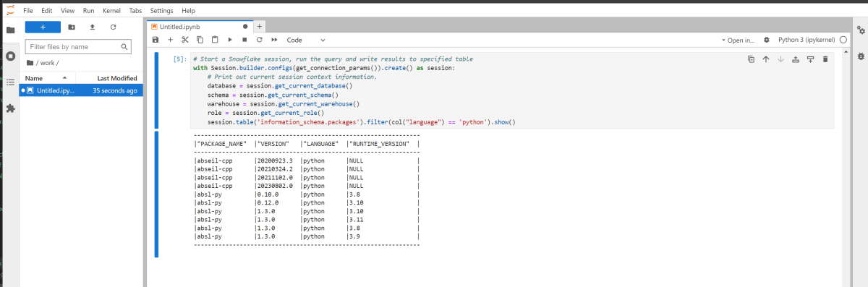The width and height of the screenshot is (868, 287).
Task: Open the 'Open in...' dropdown
Action: click(x=741, y=40)
